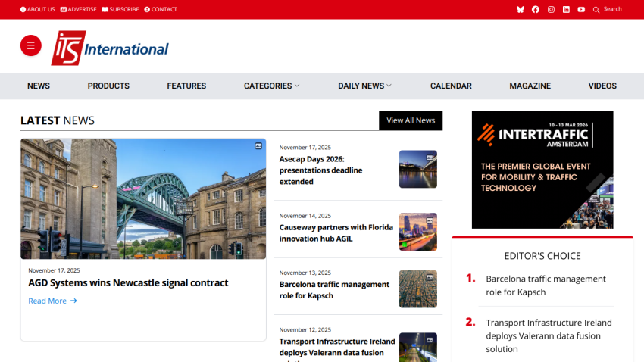
Task: Click the Search field in top bar
Action: (x=612, y=9)
